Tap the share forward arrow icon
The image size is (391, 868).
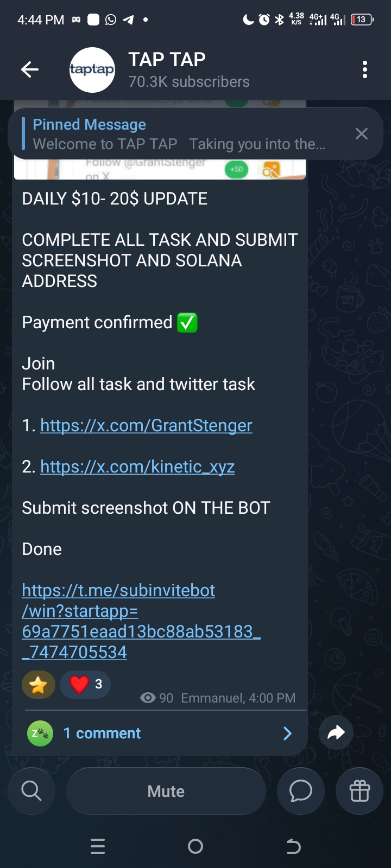[x=336, y=733]
